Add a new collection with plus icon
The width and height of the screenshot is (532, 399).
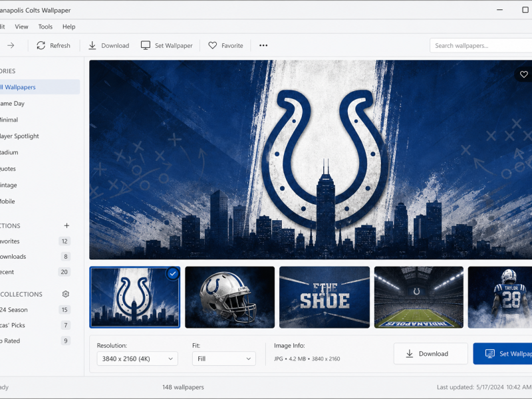[x=66, y=225]
